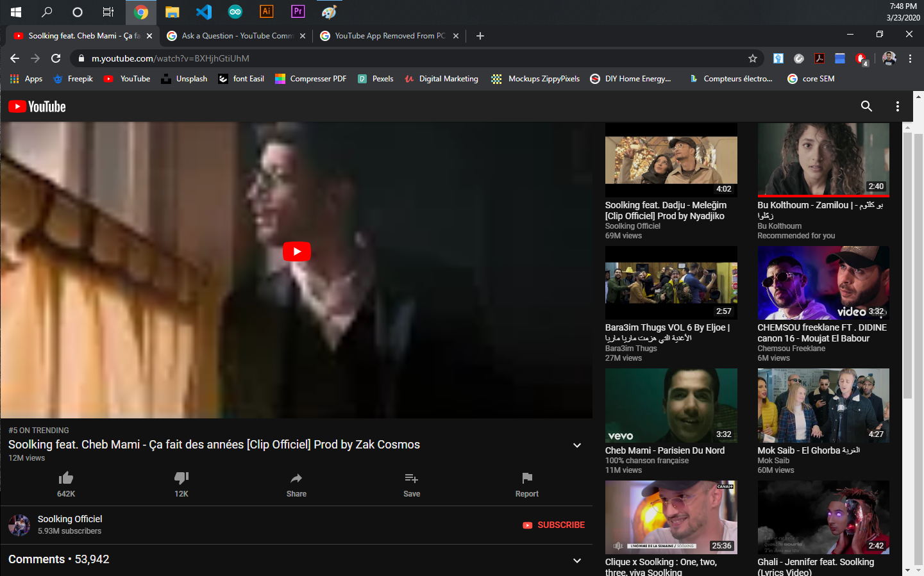924x576 pixels.
Task: Open Task View in taskbar
Action: click(108, 12)
